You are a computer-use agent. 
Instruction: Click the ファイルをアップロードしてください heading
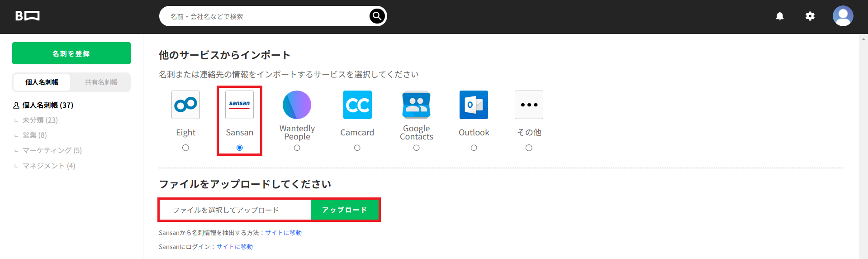click(245, 184)
